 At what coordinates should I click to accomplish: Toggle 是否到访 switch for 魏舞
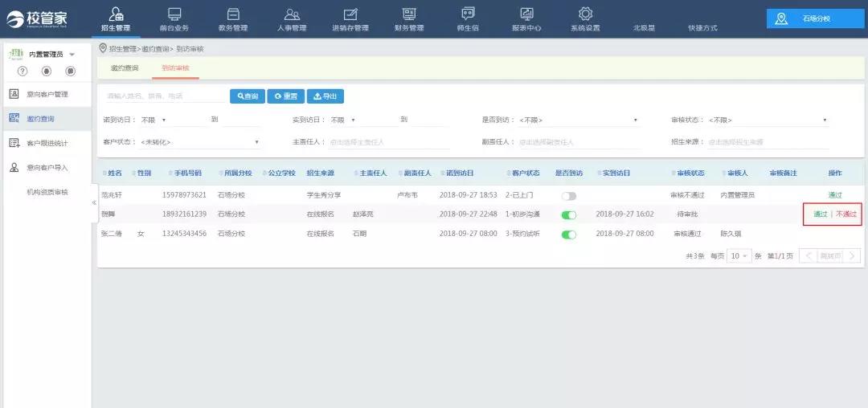(569, 215)
